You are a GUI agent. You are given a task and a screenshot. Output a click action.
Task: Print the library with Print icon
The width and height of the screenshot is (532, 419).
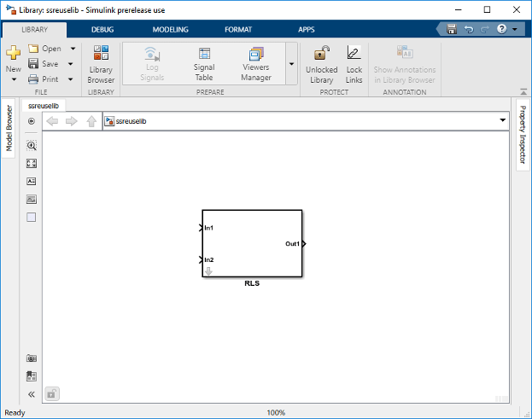[33, 79]
